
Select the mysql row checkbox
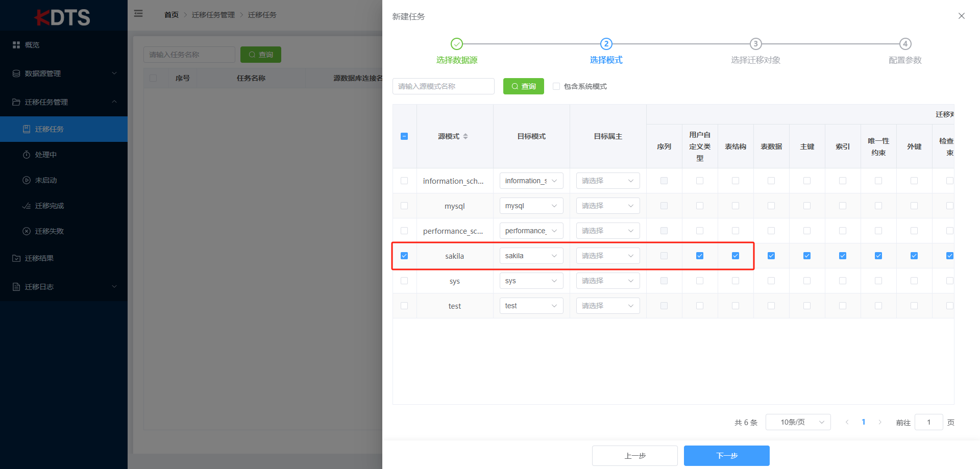click(x=404, y=206)
